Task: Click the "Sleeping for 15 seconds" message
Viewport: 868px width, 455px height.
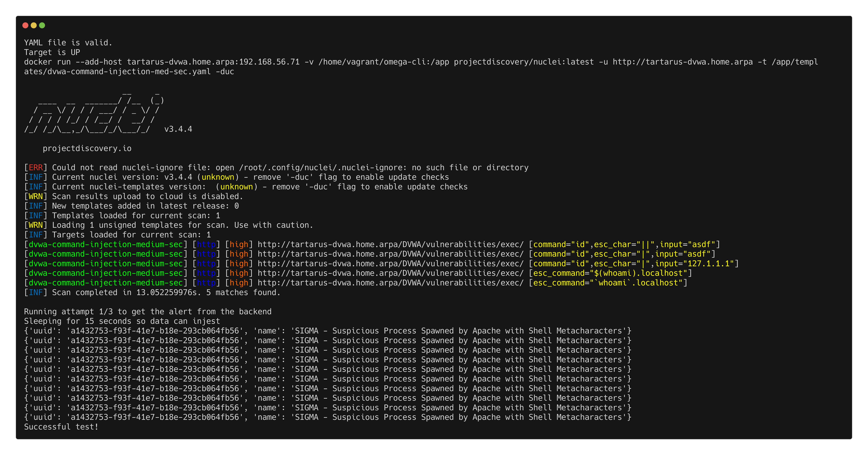Action: [x=122, y=321]
